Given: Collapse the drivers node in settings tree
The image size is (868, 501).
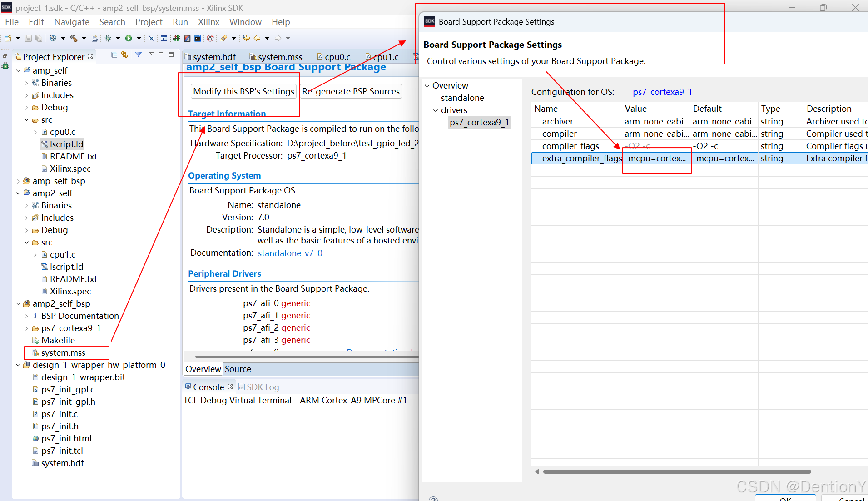Looking at the screenshot, I should coord(436,110).
